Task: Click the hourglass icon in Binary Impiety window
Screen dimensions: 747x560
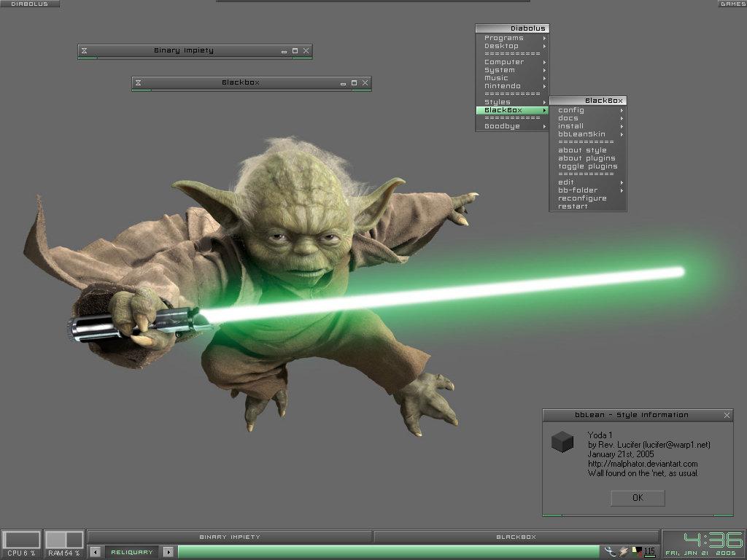Action: [x=85, y=50]
